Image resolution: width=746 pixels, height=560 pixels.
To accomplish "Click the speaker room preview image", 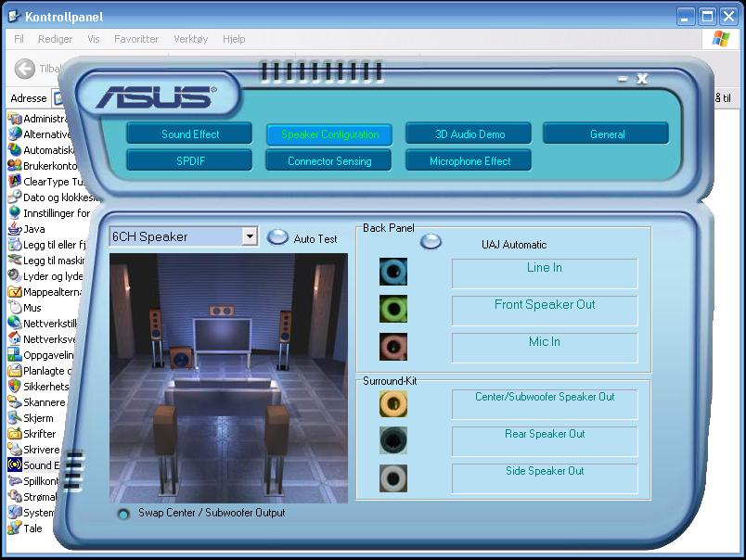I will tap(228, 378).
